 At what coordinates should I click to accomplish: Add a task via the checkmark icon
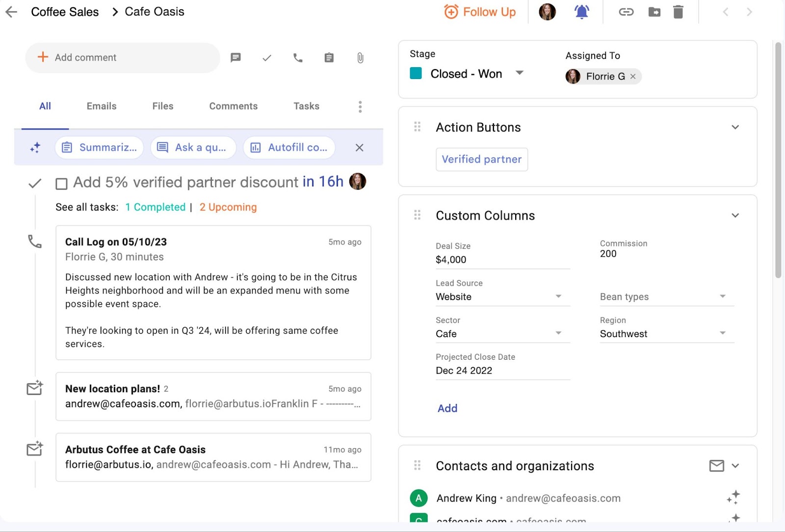[x=267, y=58]
